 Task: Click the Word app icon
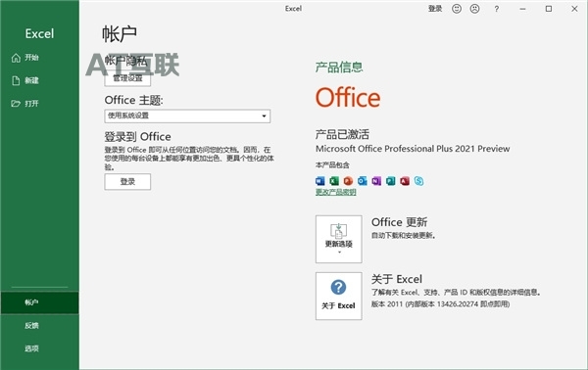[x=319, y=181]
